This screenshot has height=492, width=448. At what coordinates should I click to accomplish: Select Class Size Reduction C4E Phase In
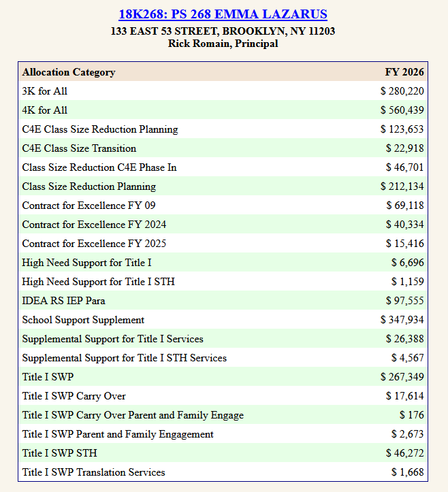point(99,167)
